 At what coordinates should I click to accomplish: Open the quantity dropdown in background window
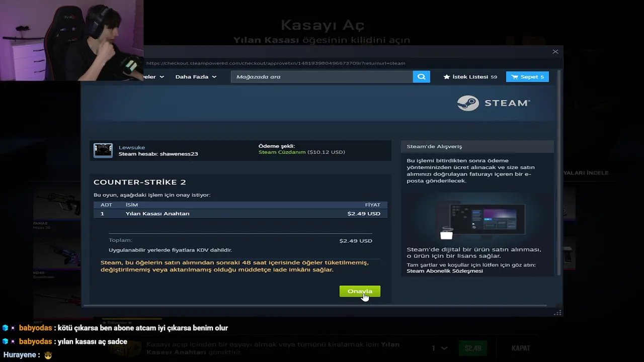[439, 348]
